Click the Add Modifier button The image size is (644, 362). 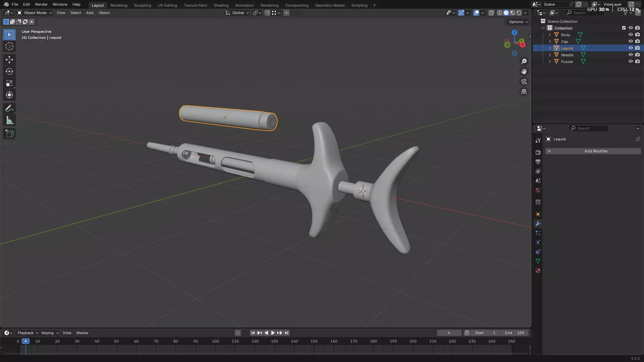coord(593,151)
